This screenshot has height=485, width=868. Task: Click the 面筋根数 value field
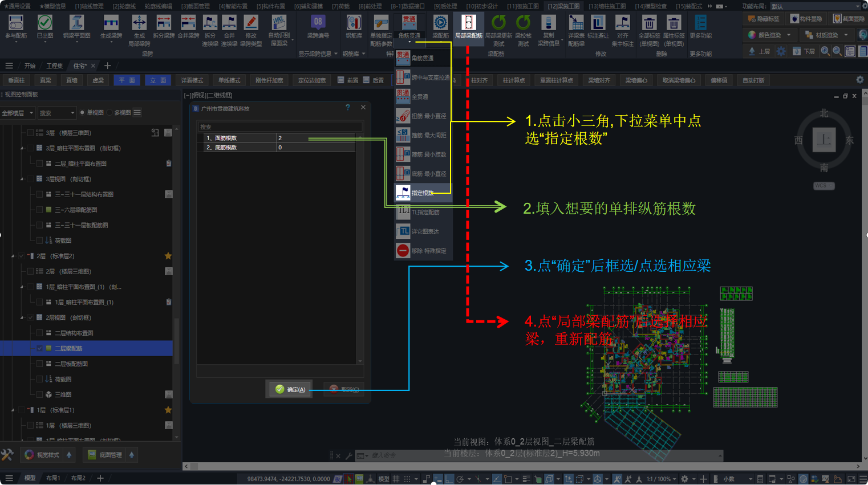point(315,138)
